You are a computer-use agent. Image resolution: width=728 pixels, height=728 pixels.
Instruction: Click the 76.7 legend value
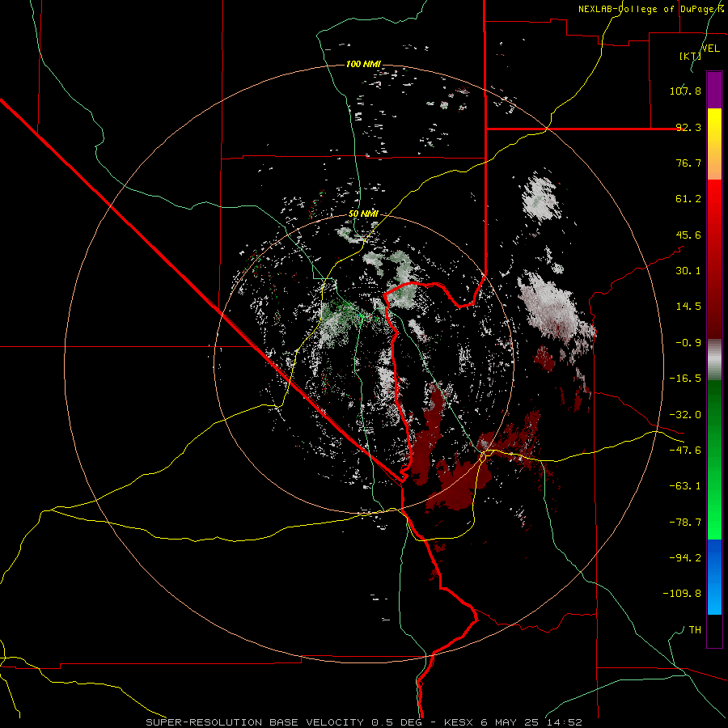pyautogui.click(x=688, y=163)
